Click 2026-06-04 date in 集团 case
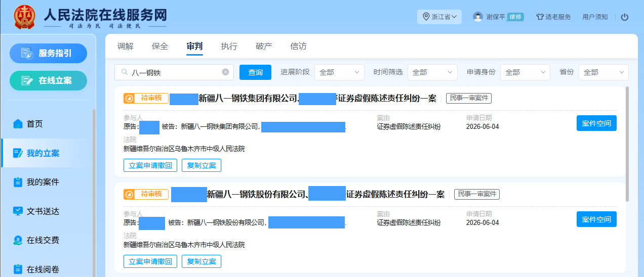Viewport: 644px width, 277px height. point(482,126)
